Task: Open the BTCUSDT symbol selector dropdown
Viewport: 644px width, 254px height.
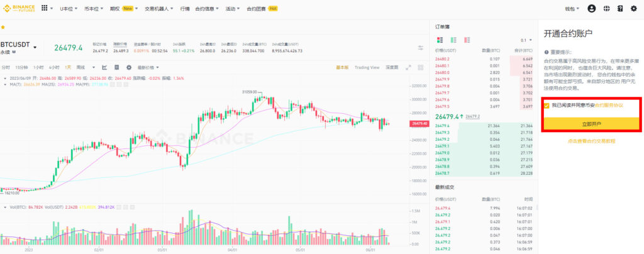Action: [35, 47]
